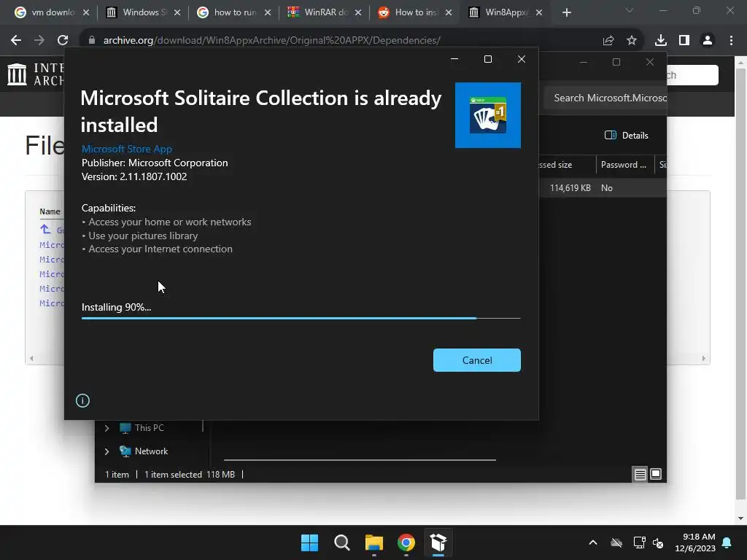Click Archive search field
This screenshot has height=560, width=747.
(x=692, y=75)
